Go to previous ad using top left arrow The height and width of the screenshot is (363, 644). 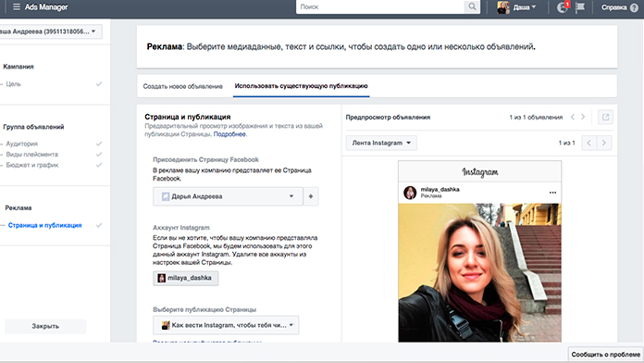pyautogui.click(x=573, y=118)
